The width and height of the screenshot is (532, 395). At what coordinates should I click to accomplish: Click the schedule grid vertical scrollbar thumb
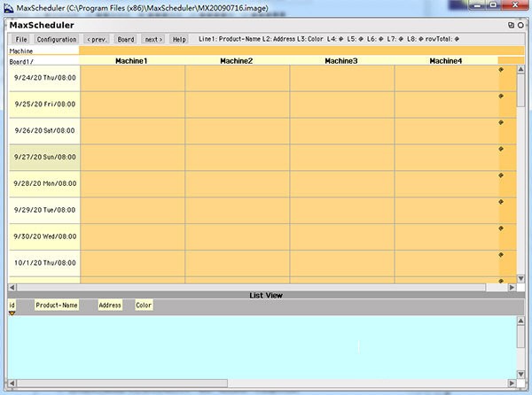coord(520,90)
